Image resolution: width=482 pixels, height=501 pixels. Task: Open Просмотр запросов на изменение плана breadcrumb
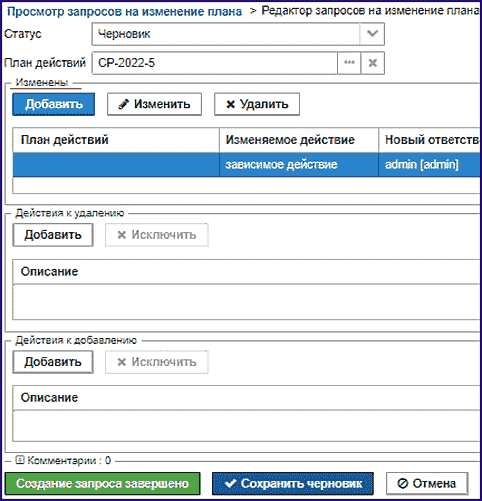(124, 12)
